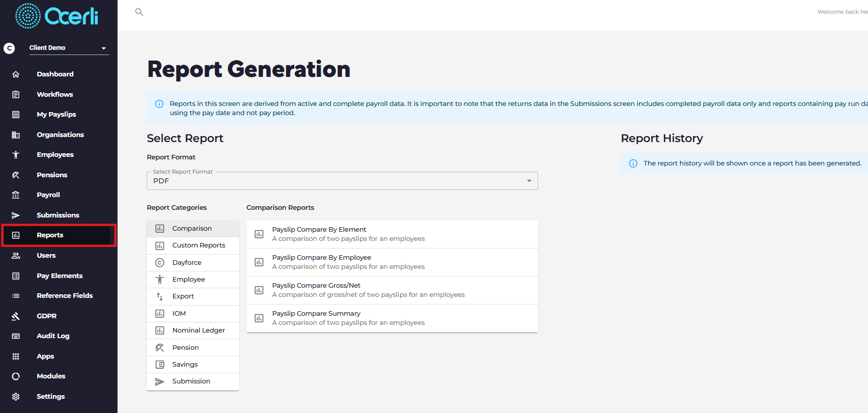This screenshot has width=868, height=413.
Task: Choose Payslip Compare Summary report
Action: click(392, 318)
